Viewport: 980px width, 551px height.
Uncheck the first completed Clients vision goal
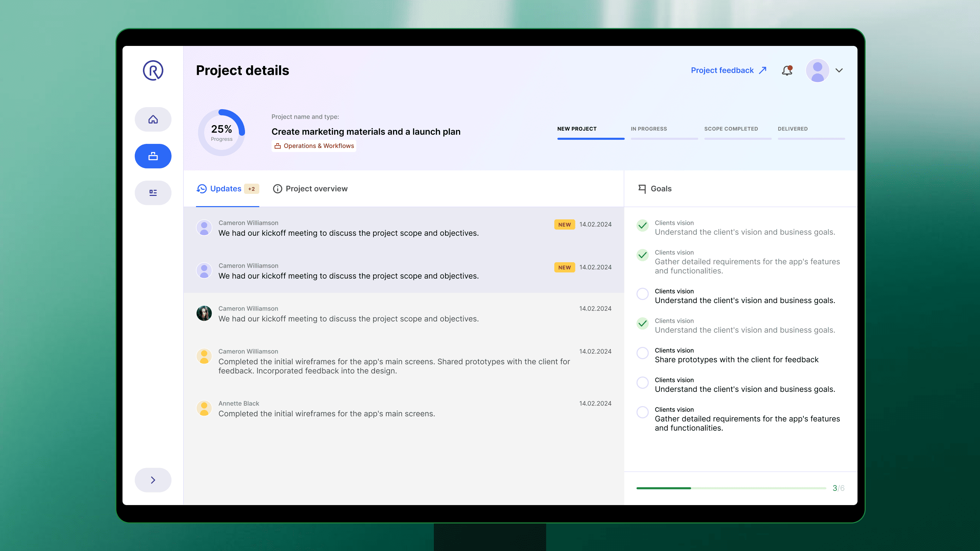click(x=642, y=226)
